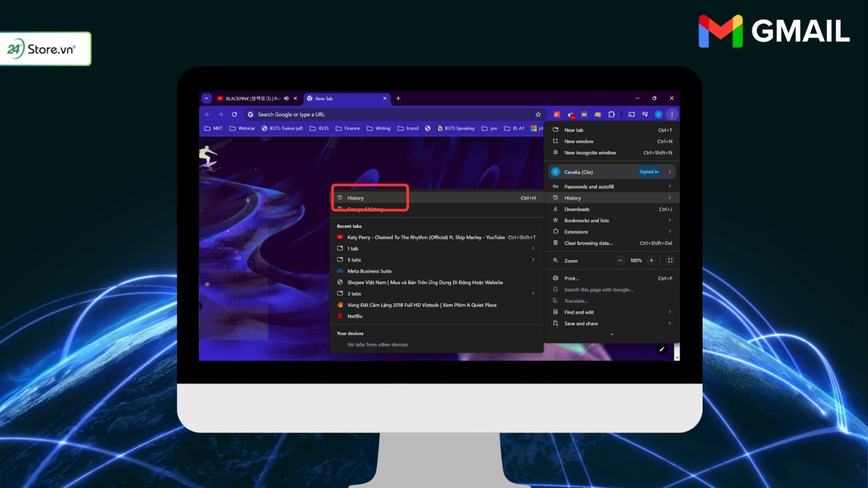Open a new tab with plus button
Screen dimensions: 868x488
tap(398, 99)
